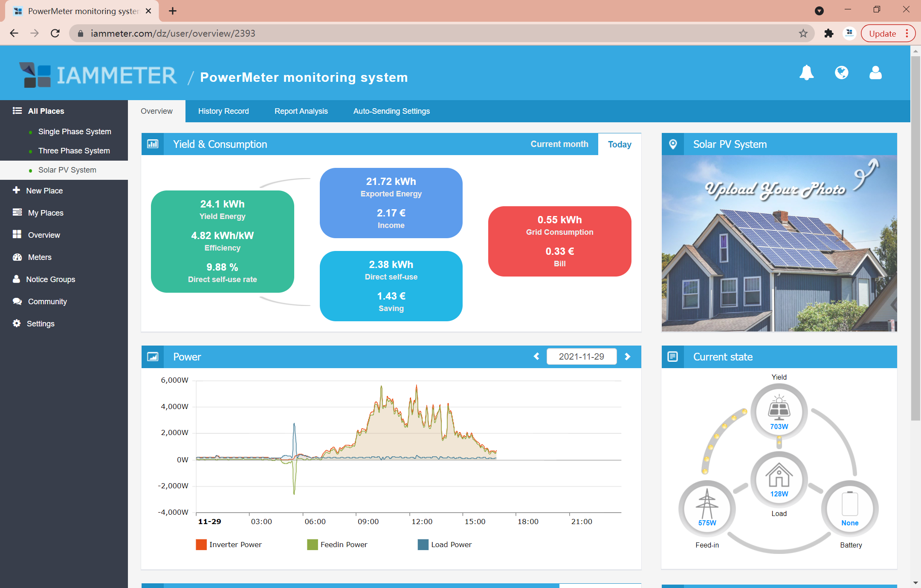The height and width of the screenshot is (588, 921).
Task: Click the Yield & Consumption chart icon
Action: tap(154, 144)
